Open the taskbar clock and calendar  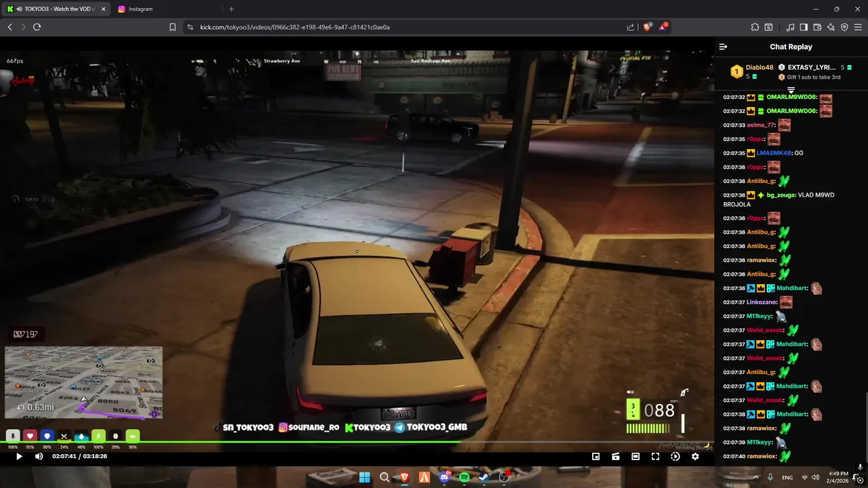point(838,477)
